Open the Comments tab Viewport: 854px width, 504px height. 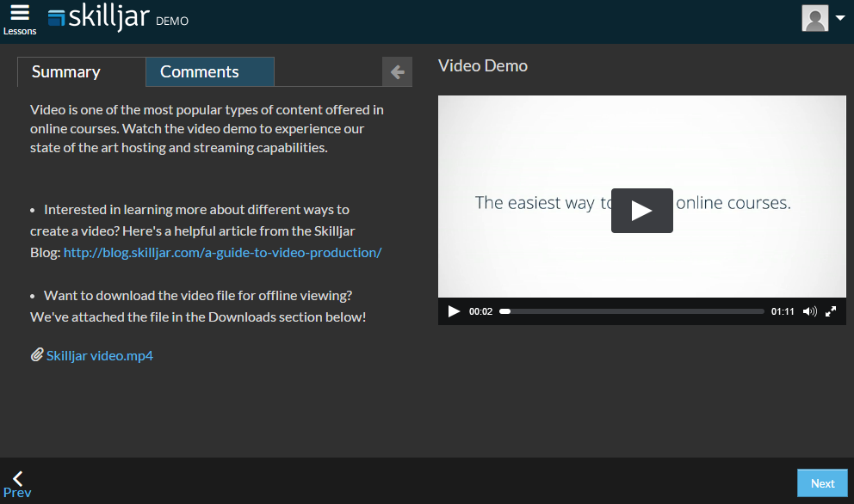pyautogui.click(x=200, y=72)
